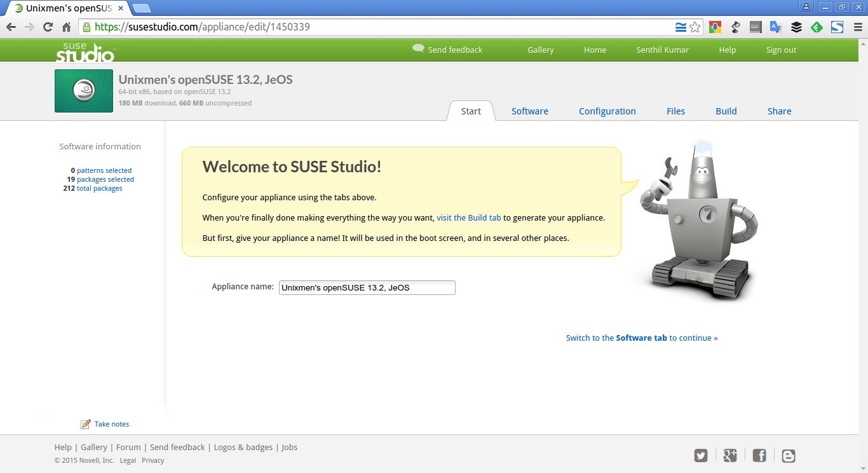Click the SUSE Studio logo
This screenshot has width=868, height=473.
click(85, 51)
